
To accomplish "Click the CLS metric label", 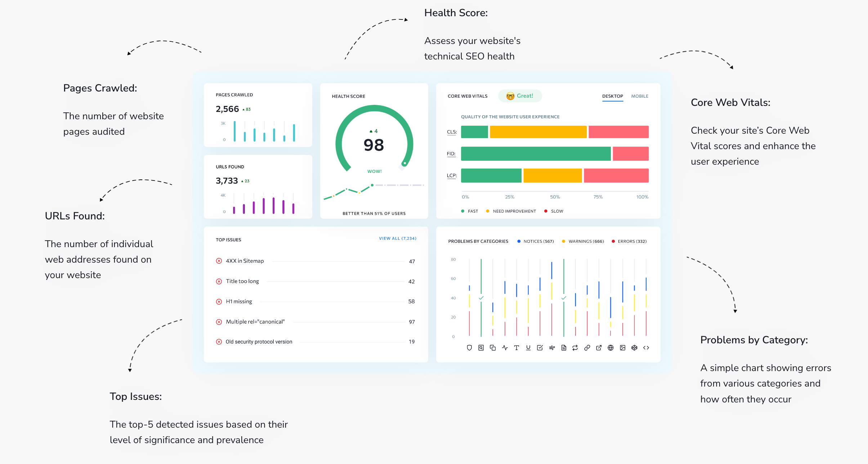I will [x=452, y=132].
